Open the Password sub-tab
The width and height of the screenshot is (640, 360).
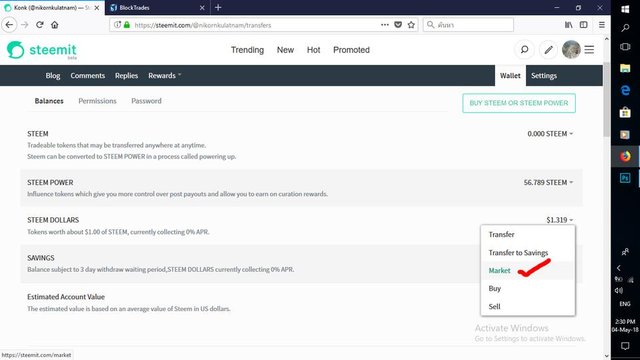(147, 101)
